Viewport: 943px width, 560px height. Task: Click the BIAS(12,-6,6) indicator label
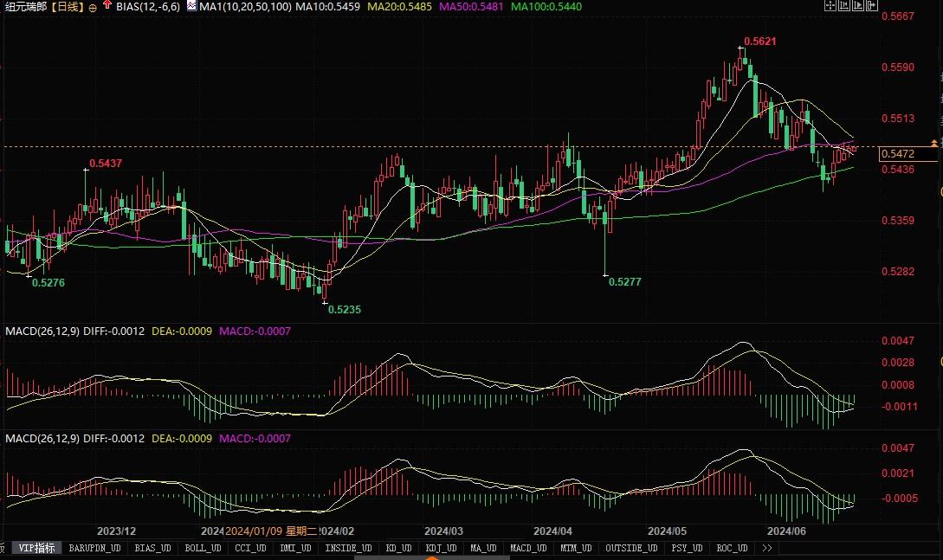[x=148, y=7]
